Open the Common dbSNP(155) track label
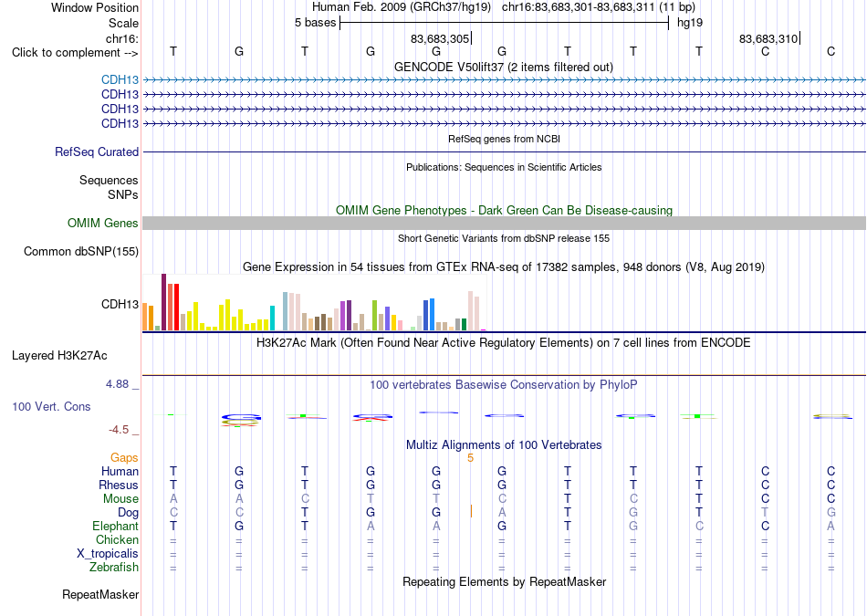Viewport: 867px width, 616px height. [x=80, y=252]
